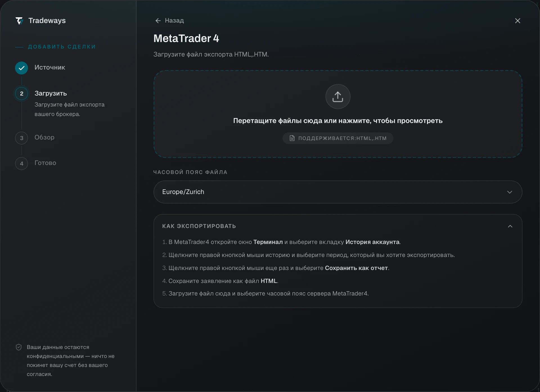Image resolution: width=540 pixels, height=392 pixels.
Task: Select the Источник step
Action: (x=50, y=67)
